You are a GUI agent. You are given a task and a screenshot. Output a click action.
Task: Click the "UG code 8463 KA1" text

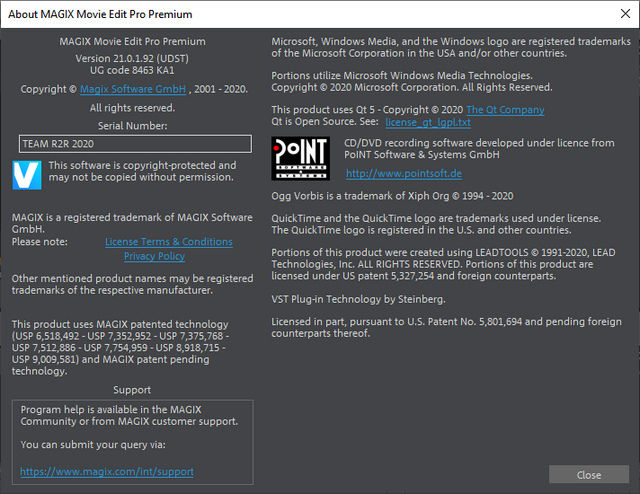pos(132,70)
